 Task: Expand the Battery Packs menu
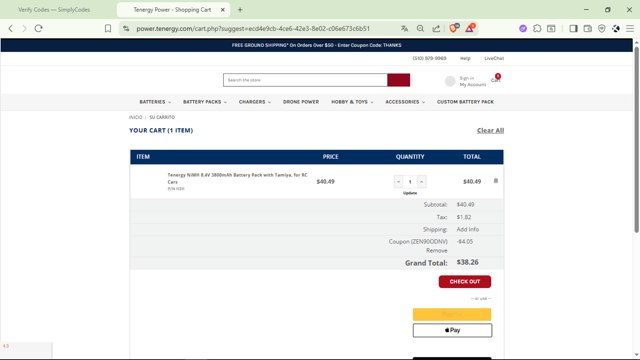204,102
